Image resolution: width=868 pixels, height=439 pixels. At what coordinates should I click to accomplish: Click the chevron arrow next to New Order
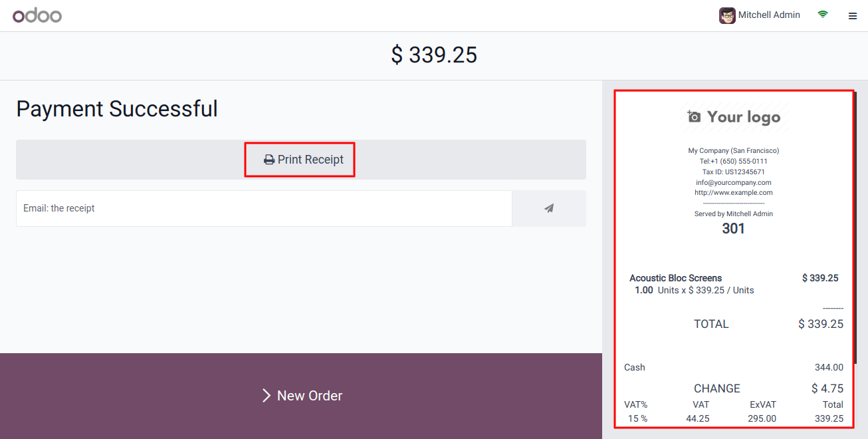pos(266,396)
